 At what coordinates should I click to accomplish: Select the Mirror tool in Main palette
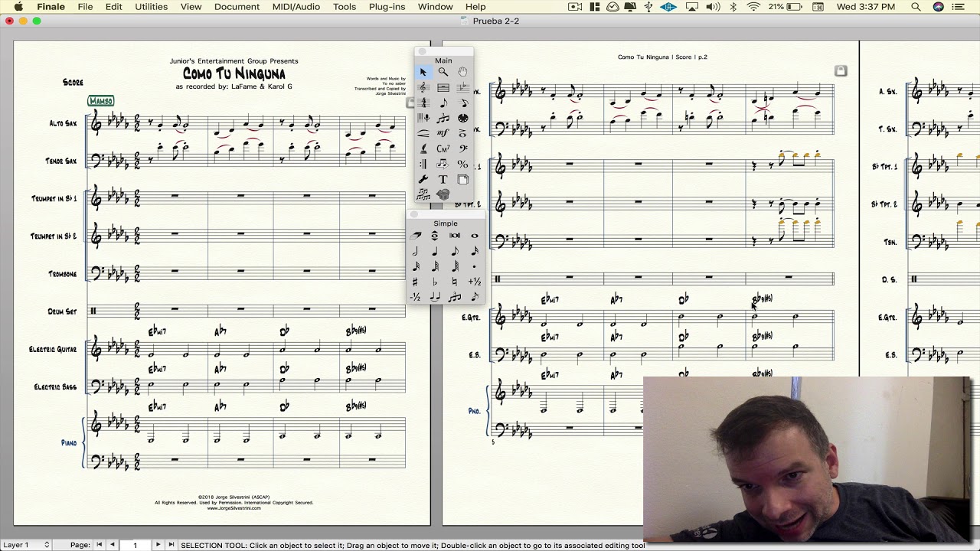(423, 194)
